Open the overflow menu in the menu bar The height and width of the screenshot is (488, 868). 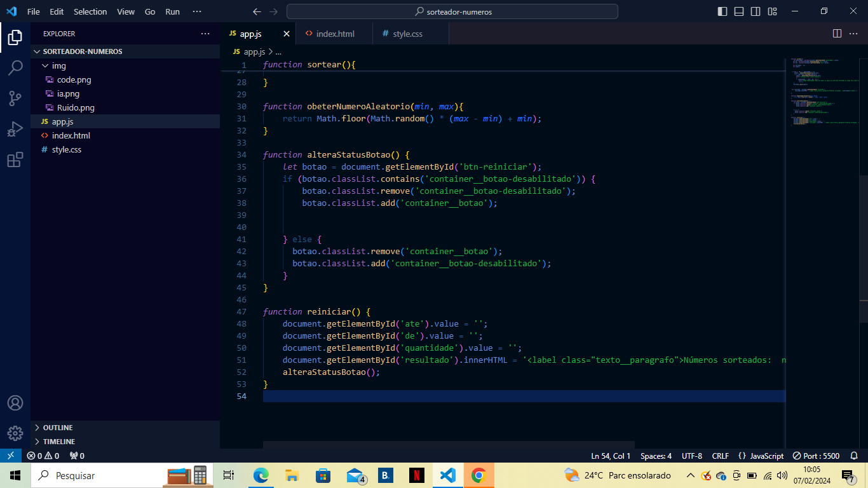click(x=197, y=11)
